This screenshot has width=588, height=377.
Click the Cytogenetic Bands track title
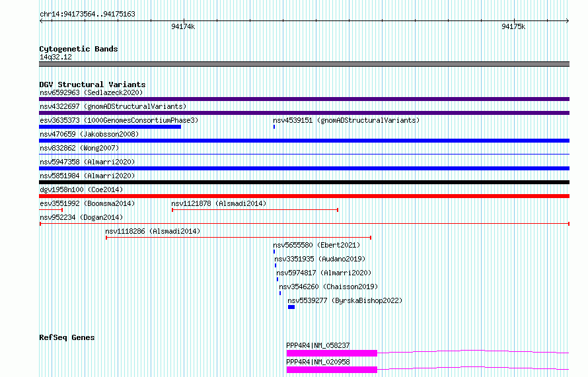pyautogui.click(x=79, y=49)
